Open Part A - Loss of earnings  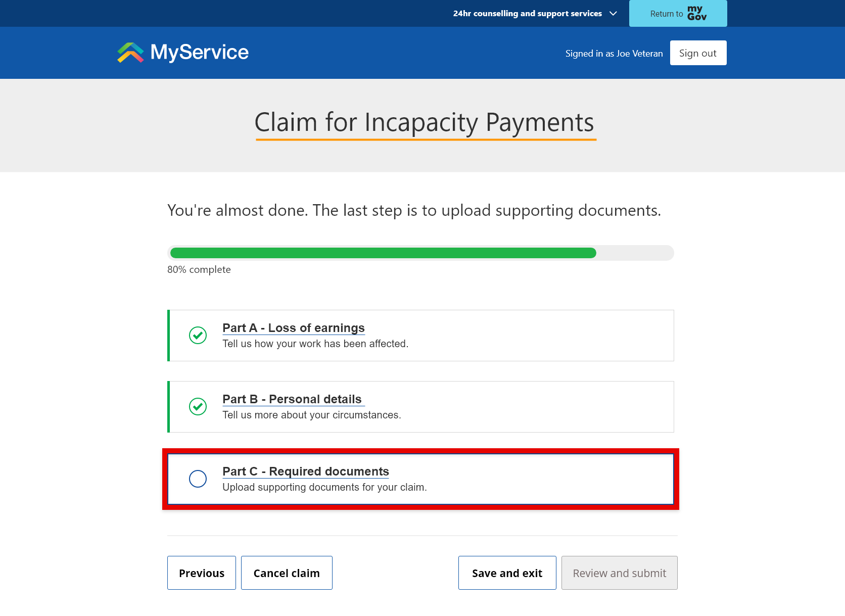294,327
